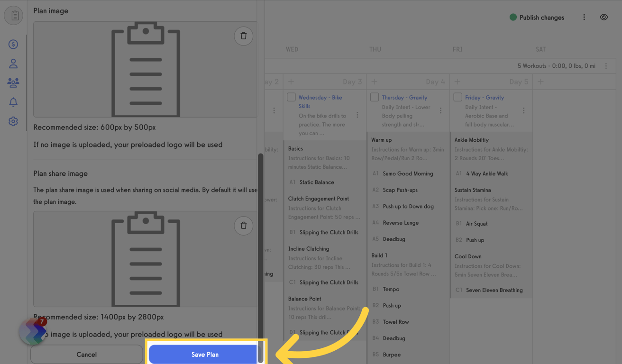Screen dimensions: 622x364
Task: Open the chat widget with 7 badge
Action: pos(33,331)
